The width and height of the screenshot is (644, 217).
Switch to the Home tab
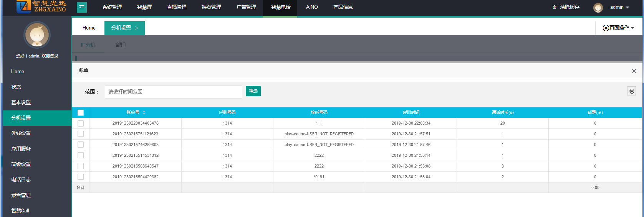coord(89,28)
